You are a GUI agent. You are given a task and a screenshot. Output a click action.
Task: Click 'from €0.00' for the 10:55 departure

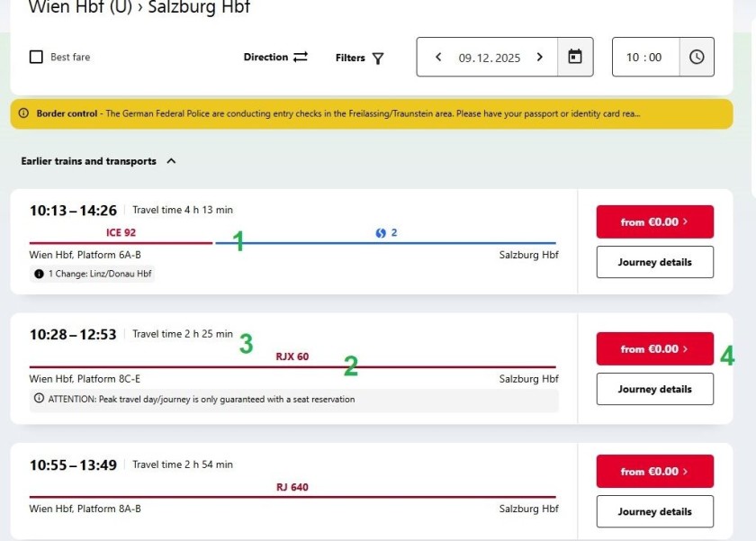(654, 471)
